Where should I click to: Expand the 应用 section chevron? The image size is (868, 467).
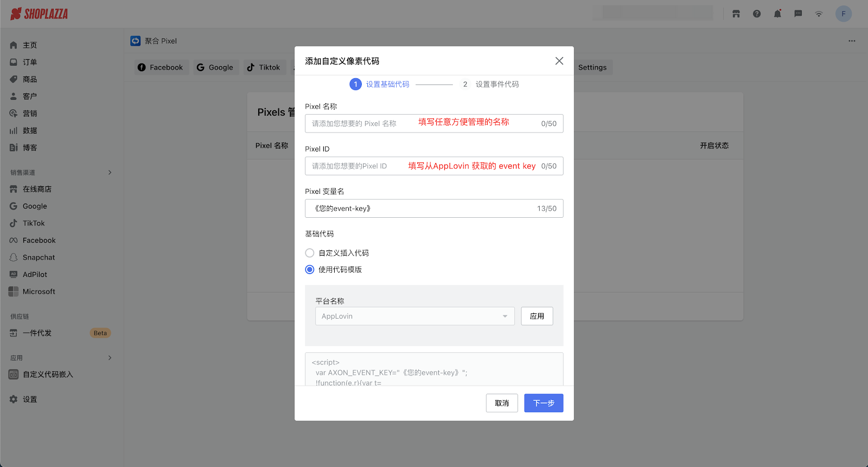(x=110, y=358)
